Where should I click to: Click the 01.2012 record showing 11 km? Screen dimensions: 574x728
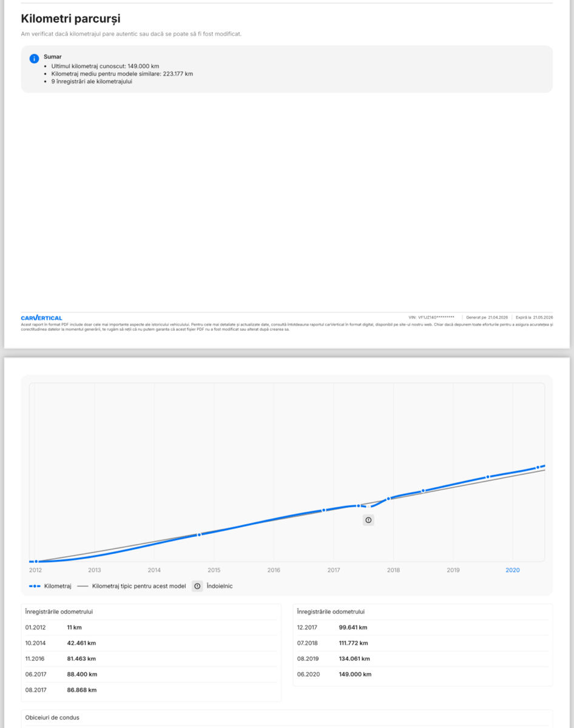click(x=151, y=627)
